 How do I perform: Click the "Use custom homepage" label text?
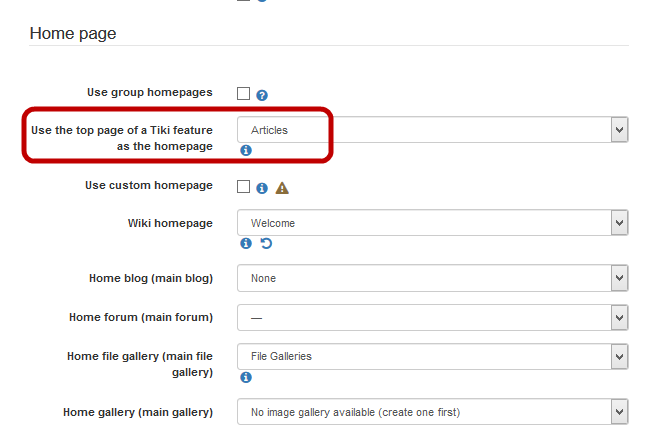(x=149, y=185)
